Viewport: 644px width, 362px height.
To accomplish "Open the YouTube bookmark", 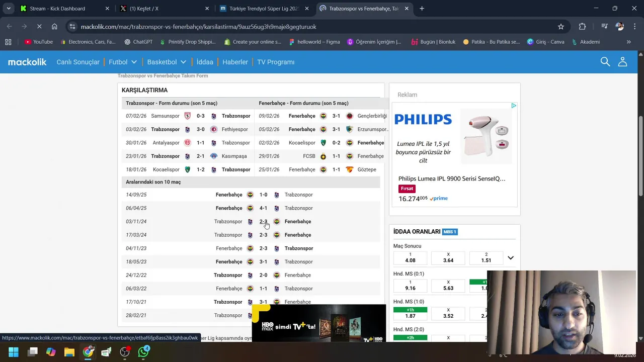I will [x=39, y=42].
